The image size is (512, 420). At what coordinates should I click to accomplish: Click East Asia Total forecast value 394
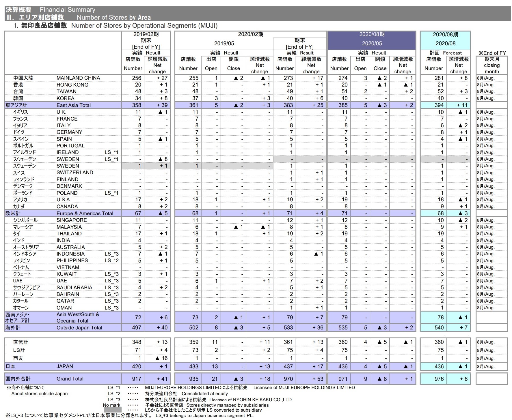439,105
